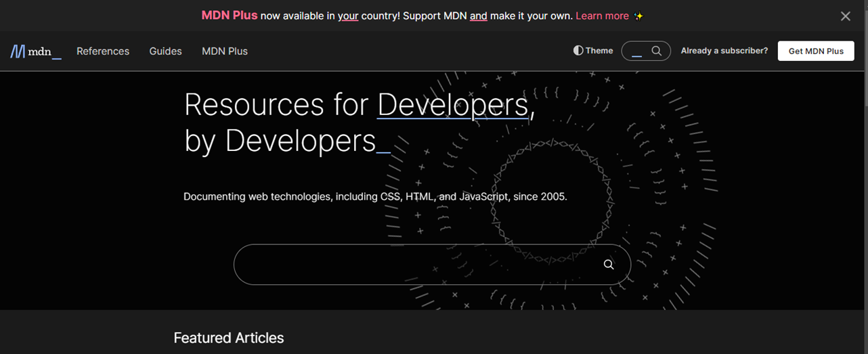Viewport: 868px width, 354px height.
Task: Open the MDN Plus menu
Action: coord(225,51)
